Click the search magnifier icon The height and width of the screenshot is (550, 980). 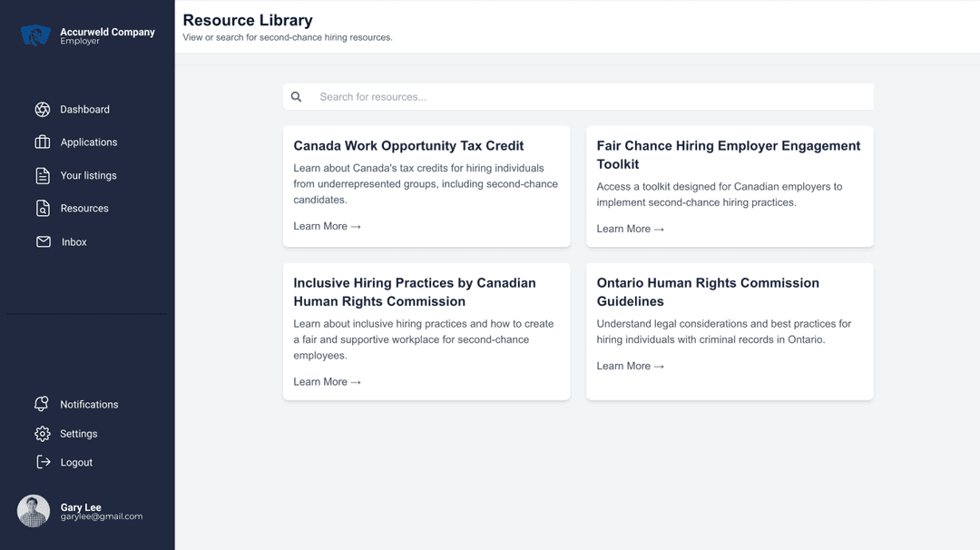tap(296, 97)
